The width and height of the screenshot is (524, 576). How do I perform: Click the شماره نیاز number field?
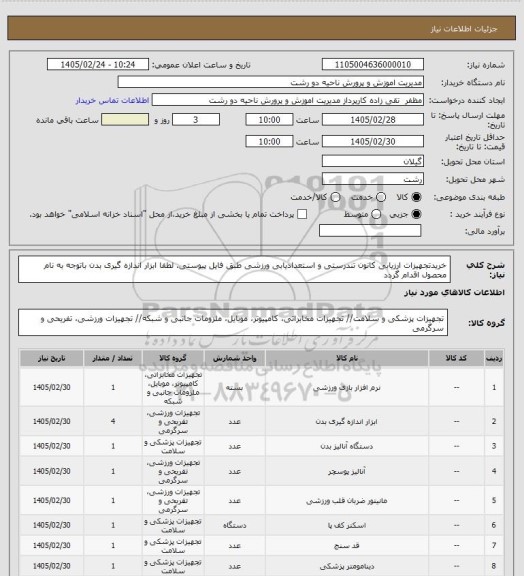click(x=373, y=65)
